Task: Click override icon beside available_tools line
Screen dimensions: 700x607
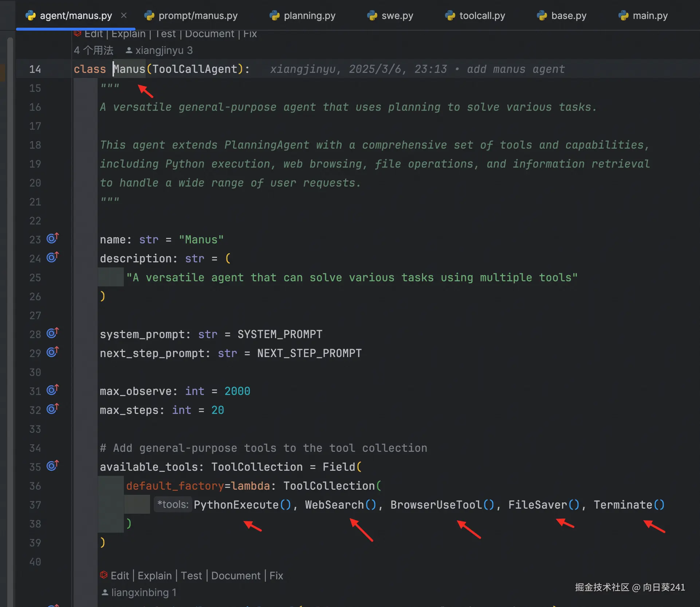Action: click(x=52, y=466)
